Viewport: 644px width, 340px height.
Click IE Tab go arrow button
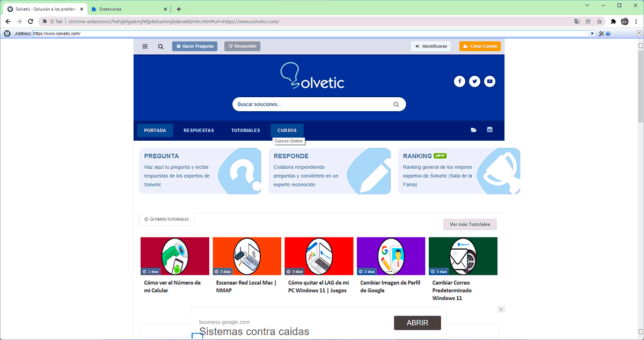pos(593,33)
